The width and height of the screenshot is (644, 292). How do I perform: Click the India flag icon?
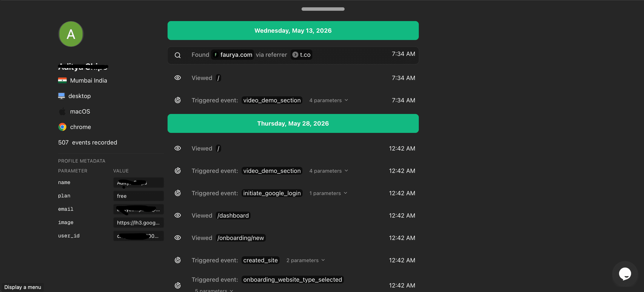(x=62, y=80)
